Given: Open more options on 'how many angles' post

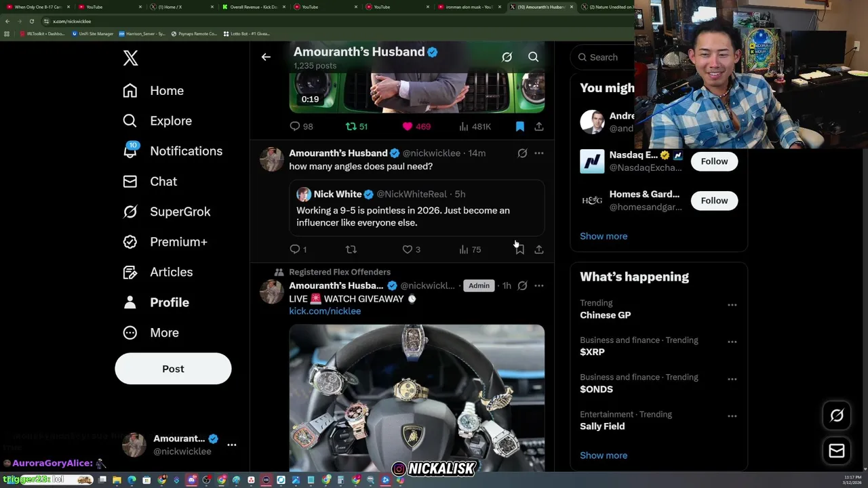Looking at the screenshot, I should pos(539,153).
